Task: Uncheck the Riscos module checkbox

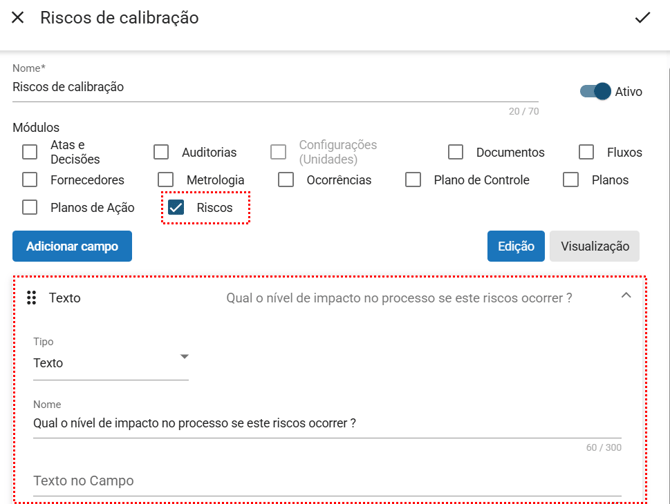Action: pyautogui.click(x=176, y=208)
